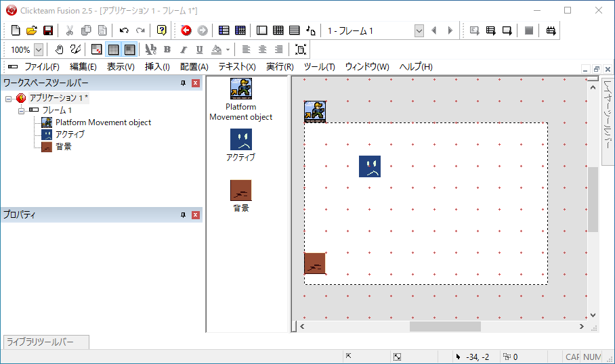Go back with the red arrow button

coord(186,30)
